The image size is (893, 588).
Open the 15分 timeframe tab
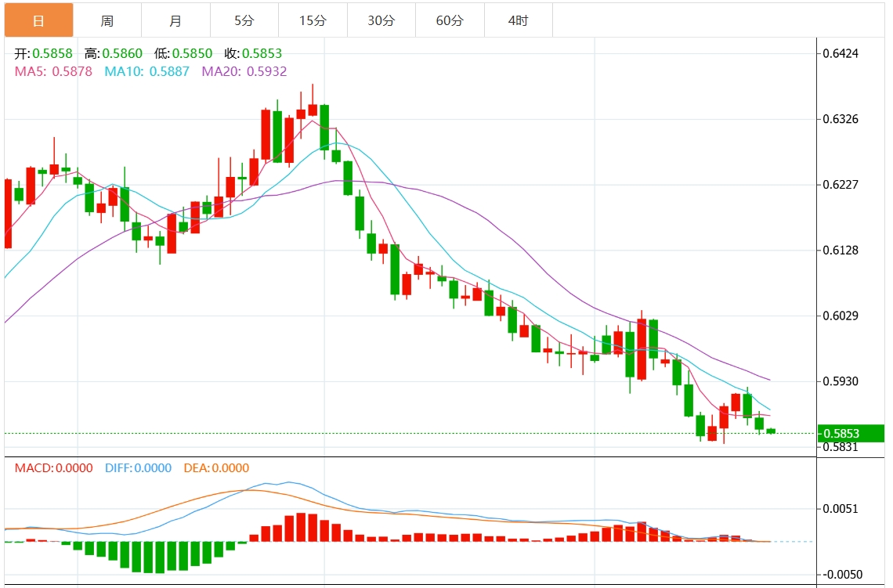pyautogui.click(x=313, y=20)
